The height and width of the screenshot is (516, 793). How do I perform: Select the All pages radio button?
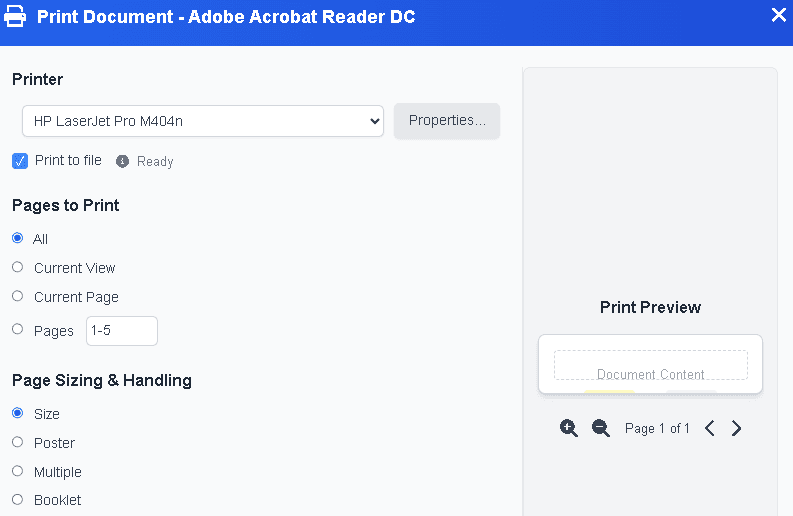point(18,238)
